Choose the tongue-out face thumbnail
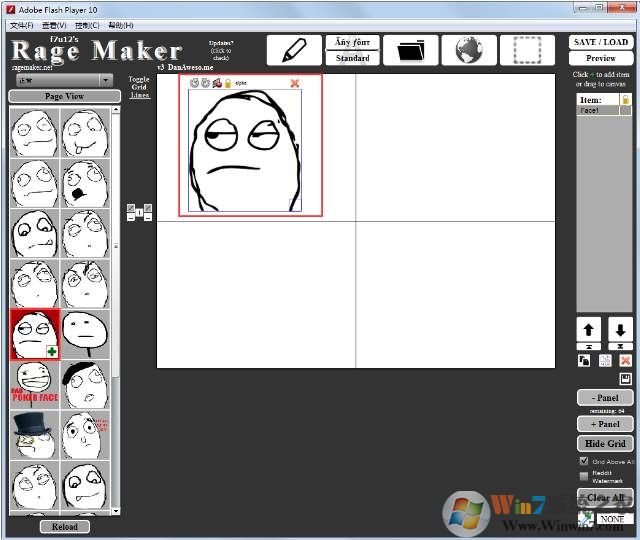Viewport: 640px width, 540px height. [x=85, y=133]
